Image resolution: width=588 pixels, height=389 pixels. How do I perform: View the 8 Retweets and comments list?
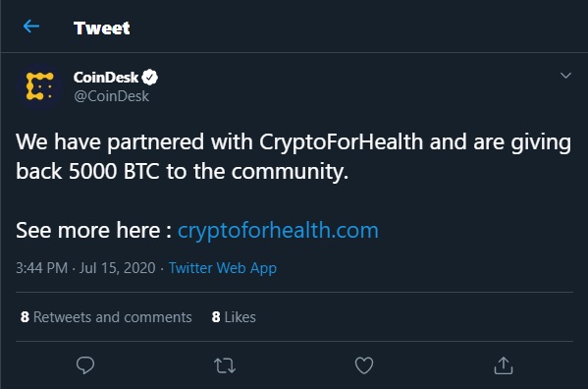pos(106,317)
